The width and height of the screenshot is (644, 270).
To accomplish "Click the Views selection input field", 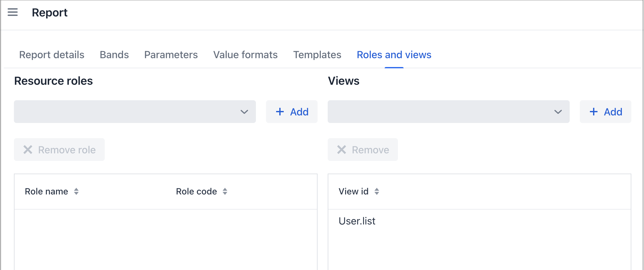I will 440,112.
